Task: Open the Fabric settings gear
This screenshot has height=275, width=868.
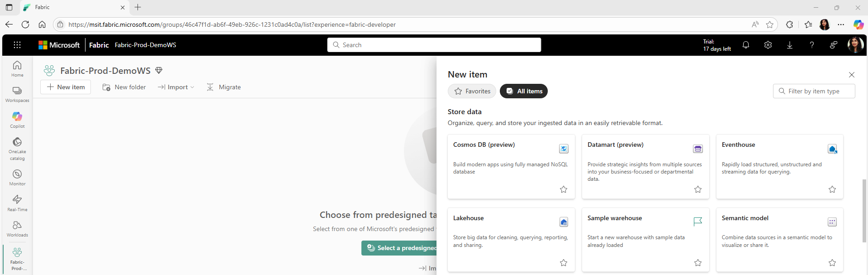Action: tap(768, 45)
